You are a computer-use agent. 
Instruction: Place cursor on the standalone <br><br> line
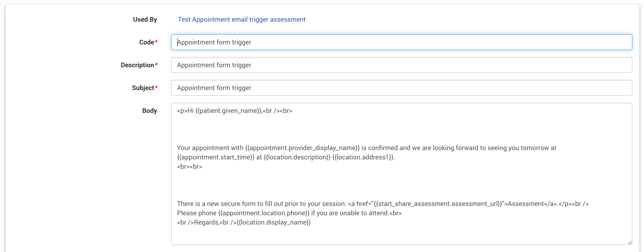click(189, 167)
